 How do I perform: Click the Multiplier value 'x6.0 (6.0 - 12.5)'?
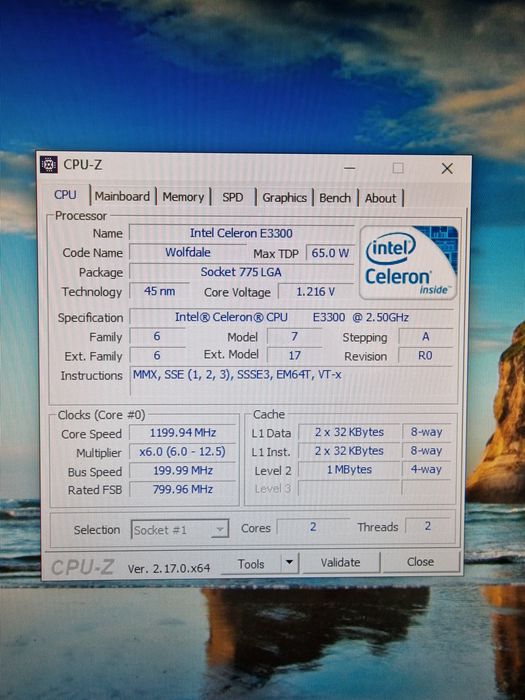[183, 452]
